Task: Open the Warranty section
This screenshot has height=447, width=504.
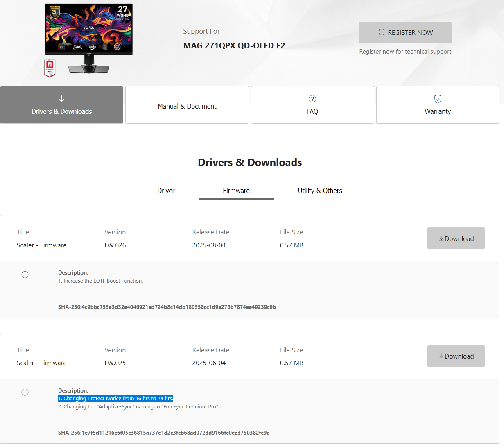Action: tap(438, 105)
